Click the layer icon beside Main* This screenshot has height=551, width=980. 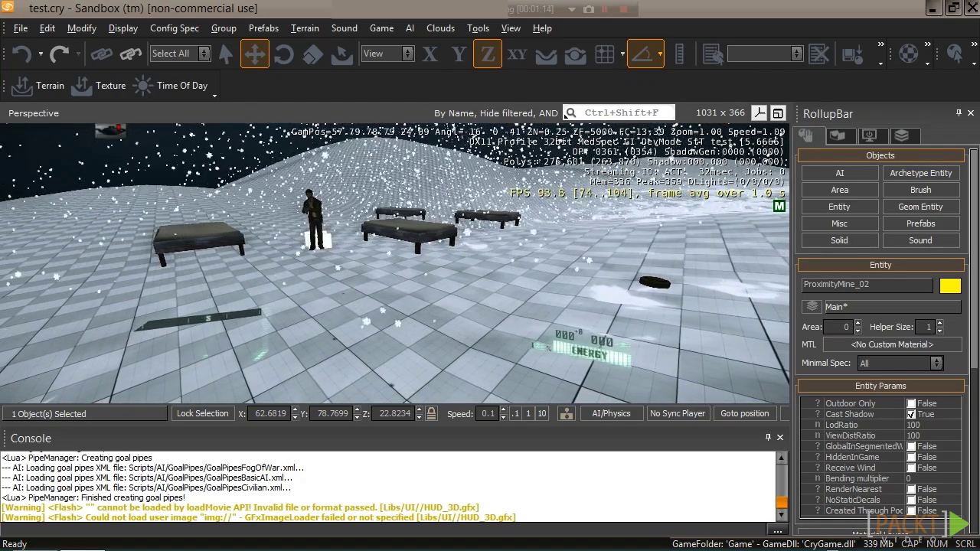click(x=812, y=307)
